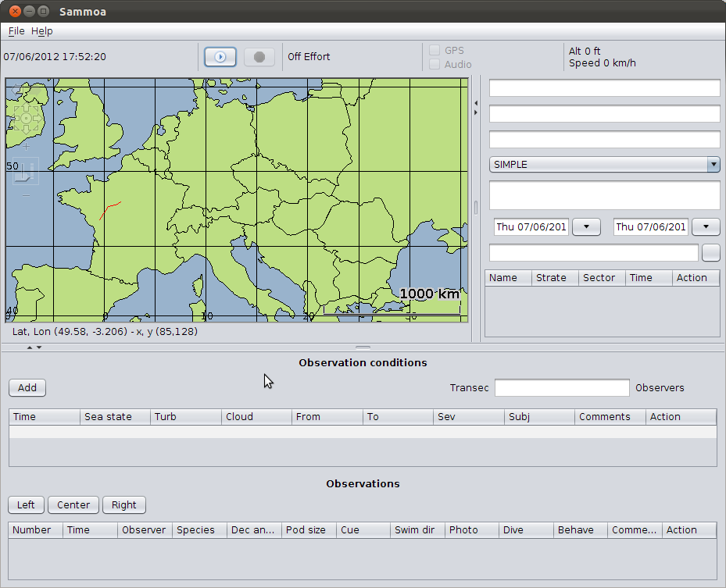The width and height of the screenshot is (726, 588).
Task: Click the Turb column header
Action: point(186,417)
